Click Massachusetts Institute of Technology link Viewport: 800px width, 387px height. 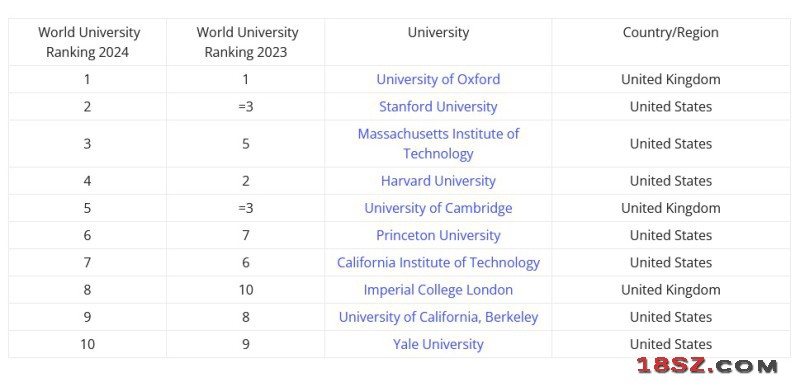click(x=438, y=144)
